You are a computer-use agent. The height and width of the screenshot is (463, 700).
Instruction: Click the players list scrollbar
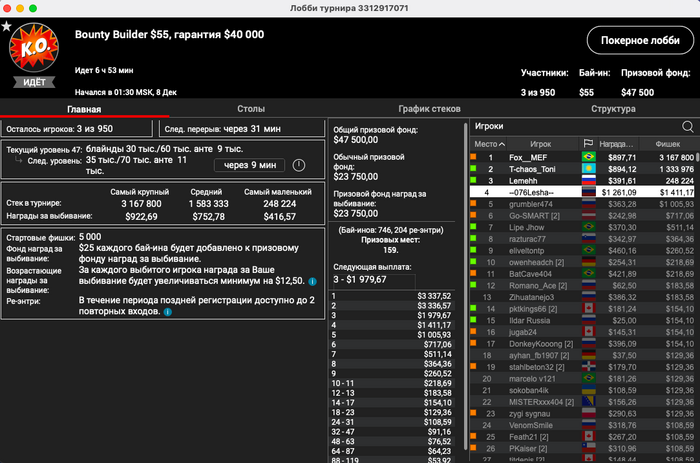tap(697, 157)
